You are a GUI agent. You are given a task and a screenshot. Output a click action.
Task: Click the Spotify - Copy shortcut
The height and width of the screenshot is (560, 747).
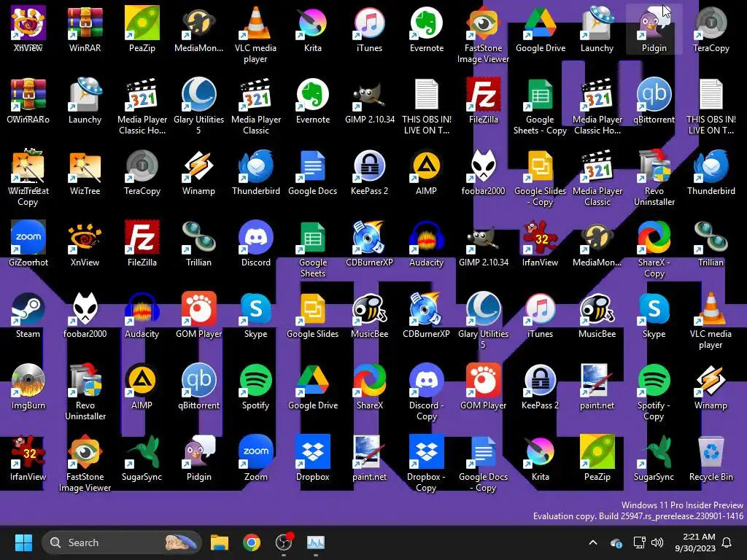coord(654,392)
